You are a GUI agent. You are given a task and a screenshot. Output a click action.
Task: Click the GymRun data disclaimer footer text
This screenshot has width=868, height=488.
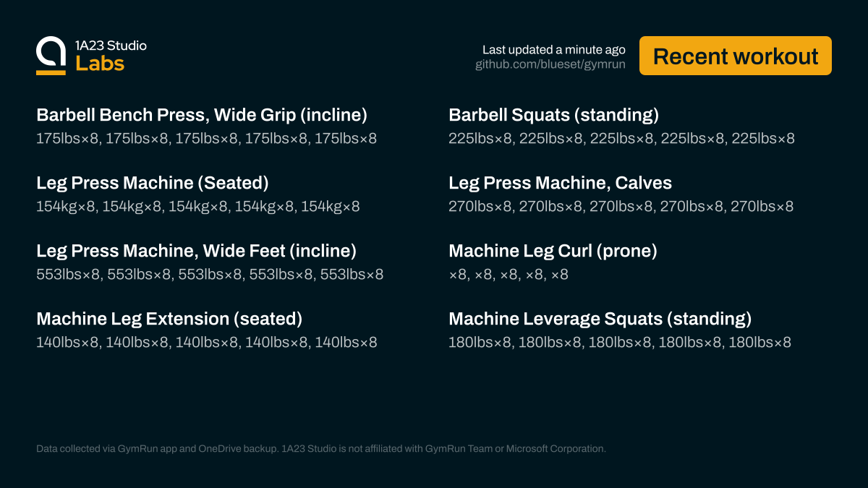[x=320, y=449]
